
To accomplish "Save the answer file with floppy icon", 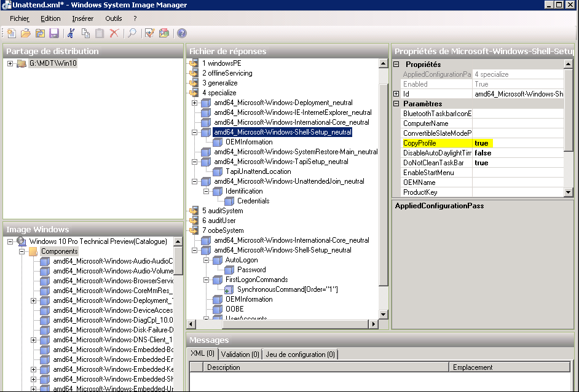I will 54,33.
